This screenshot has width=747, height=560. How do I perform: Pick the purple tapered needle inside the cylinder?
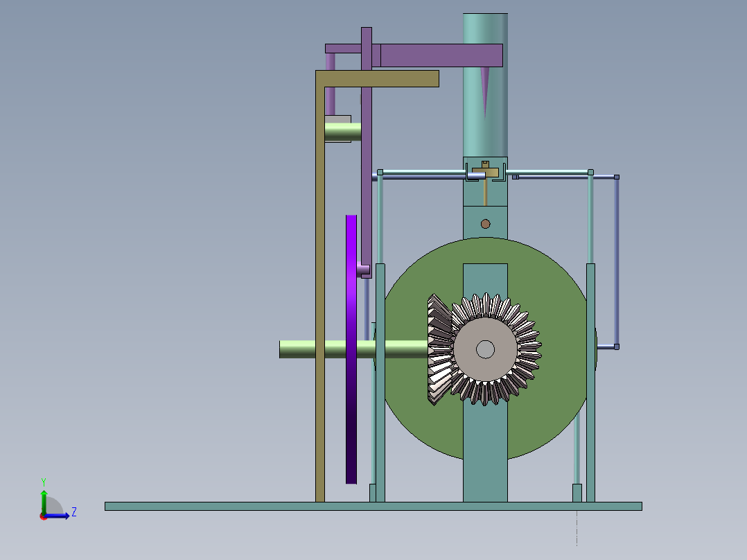[484, 93]
